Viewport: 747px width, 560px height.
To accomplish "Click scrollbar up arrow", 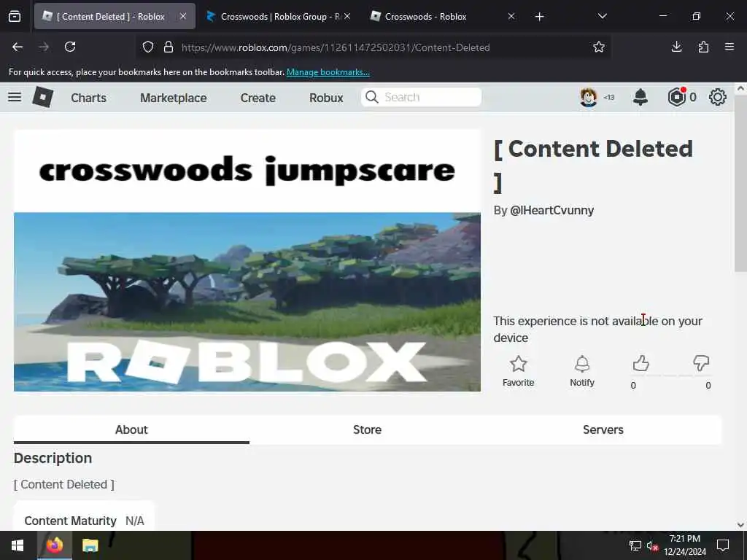I will [x=740, y=88].
